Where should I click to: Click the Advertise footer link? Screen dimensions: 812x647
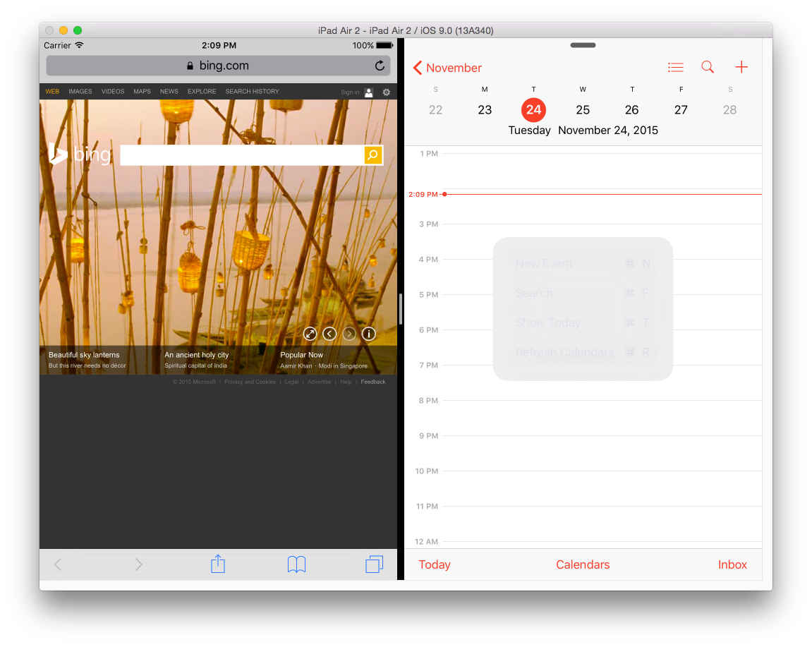319,382
